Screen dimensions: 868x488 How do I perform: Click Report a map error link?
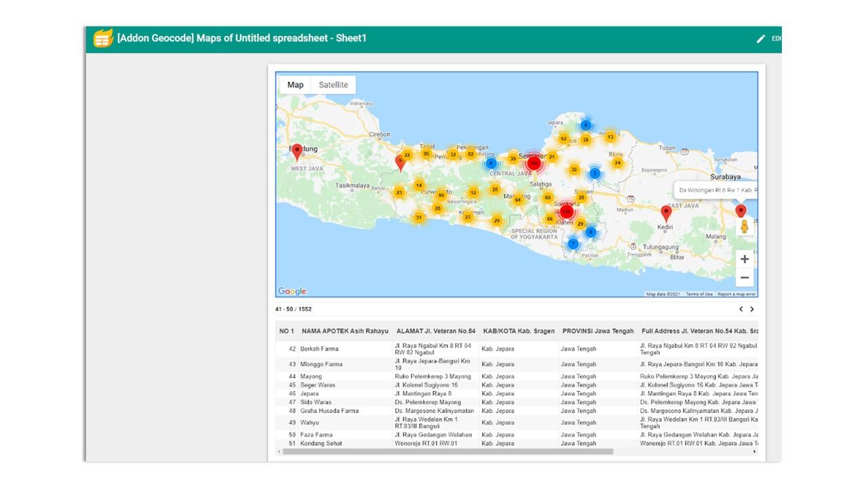pyautogui.click(x=736, y=294)
